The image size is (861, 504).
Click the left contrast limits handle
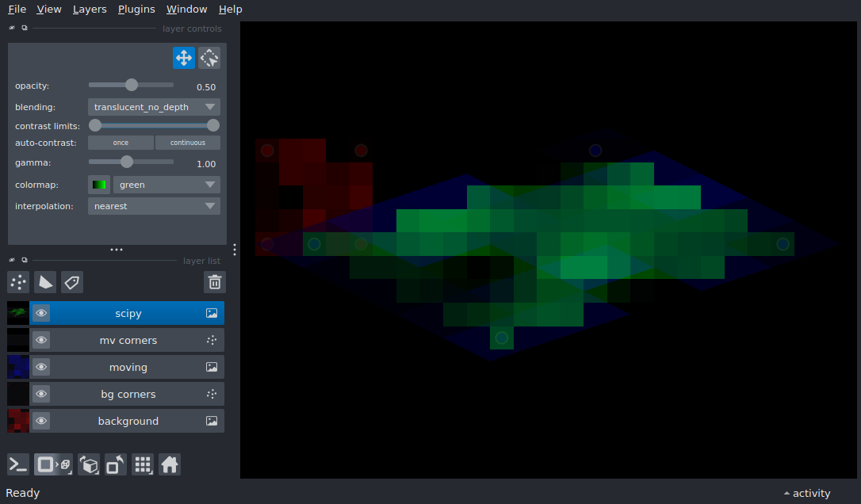[x=95, y=126]
